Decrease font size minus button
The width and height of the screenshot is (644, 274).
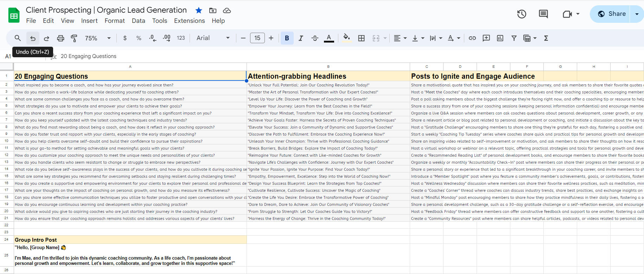(243, 38)
